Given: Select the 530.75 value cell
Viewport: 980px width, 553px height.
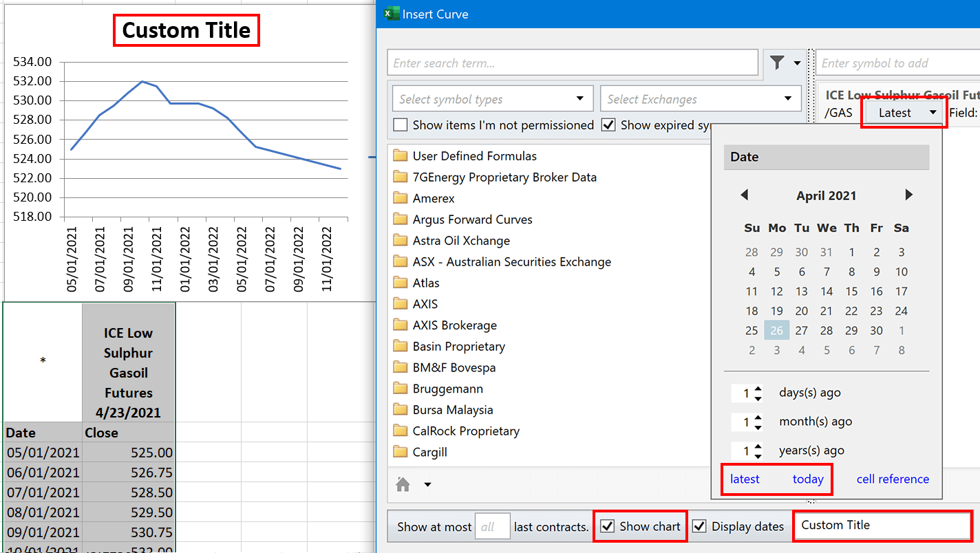Looking at the screenshot, I should pos(129,532).
